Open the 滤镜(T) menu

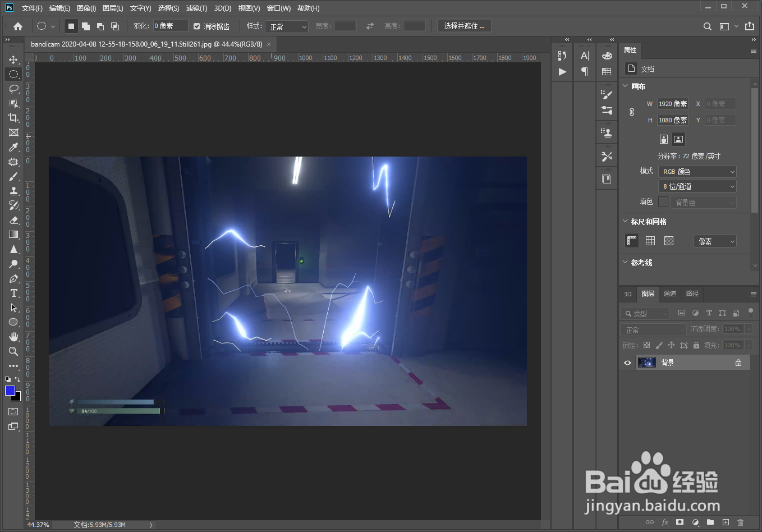pyautogui.click(x=196, y=8)
